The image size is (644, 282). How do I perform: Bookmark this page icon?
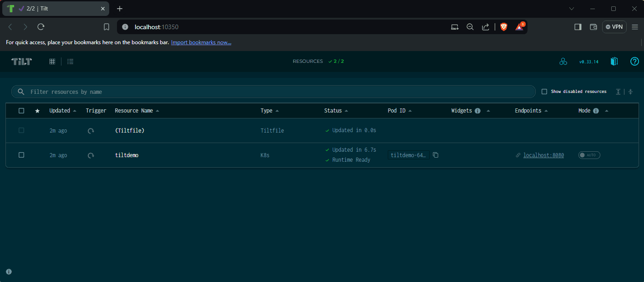tap(106, 27)
